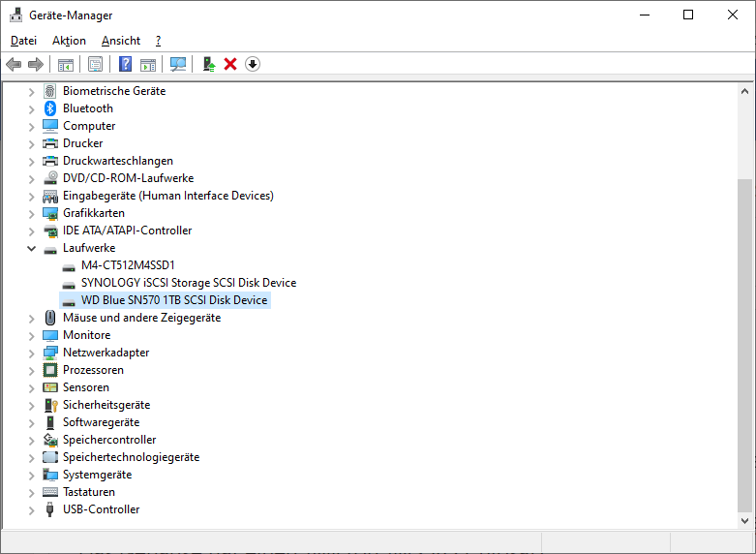Select the Grafikkarten label
756x554 pixels.
[94, 213]
